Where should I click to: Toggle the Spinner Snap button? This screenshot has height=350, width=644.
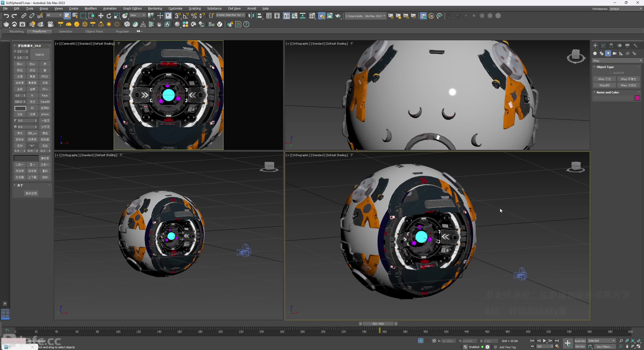click(202, 16)
